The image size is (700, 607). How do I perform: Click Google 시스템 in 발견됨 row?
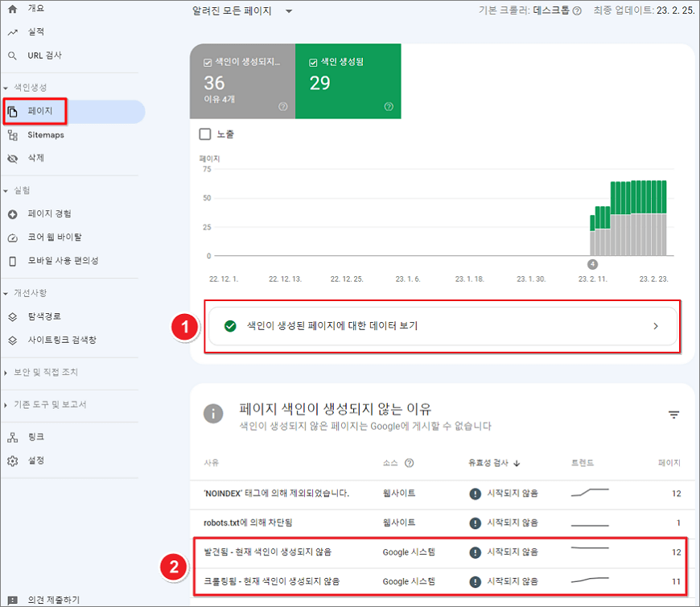pyautogui.click(x=409, y=552)
